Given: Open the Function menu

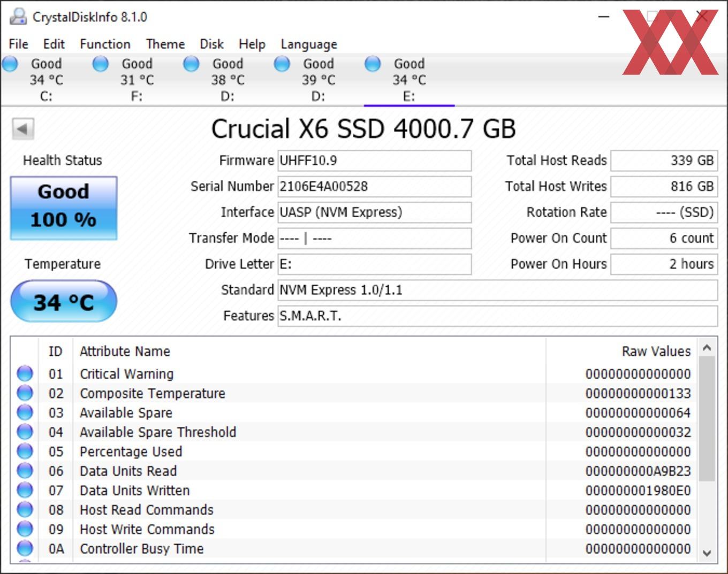Looking at the screenshot, I should (x=105, y=44).
